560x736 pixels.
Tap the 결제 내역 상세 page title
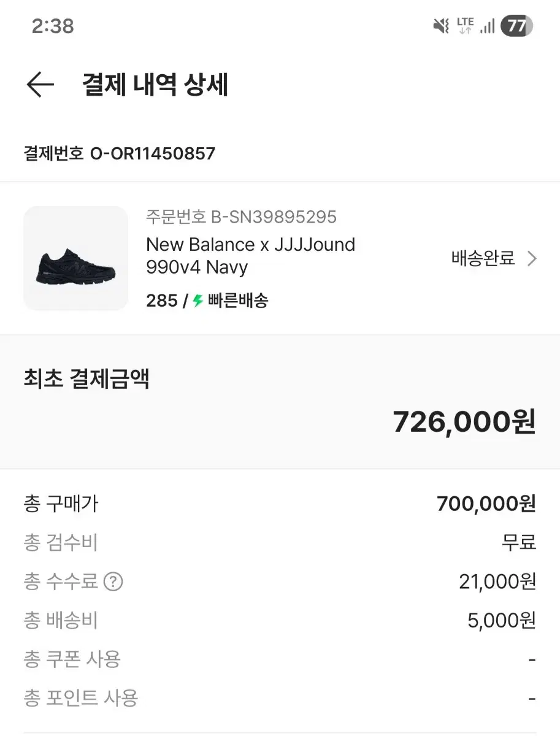click(x=155, y=85)
